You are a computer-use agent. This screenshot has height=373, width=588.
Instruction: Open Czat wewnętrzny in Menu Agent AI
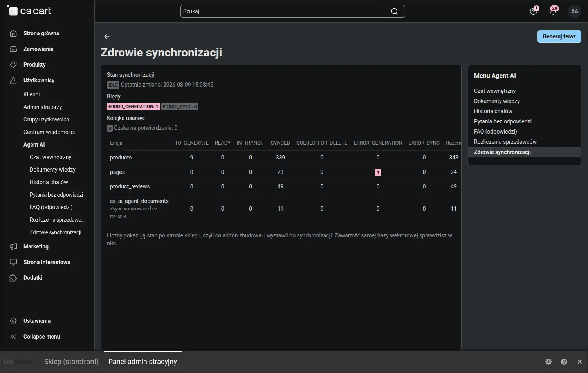coord(495,91)
